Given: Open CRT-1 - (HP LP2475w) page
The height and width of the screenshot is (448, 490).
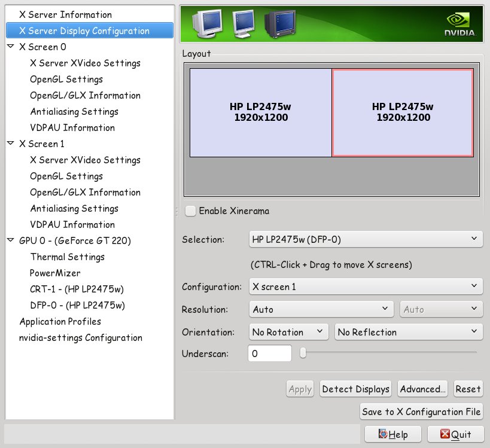Looking at the screenshot, I should (77, 289).
